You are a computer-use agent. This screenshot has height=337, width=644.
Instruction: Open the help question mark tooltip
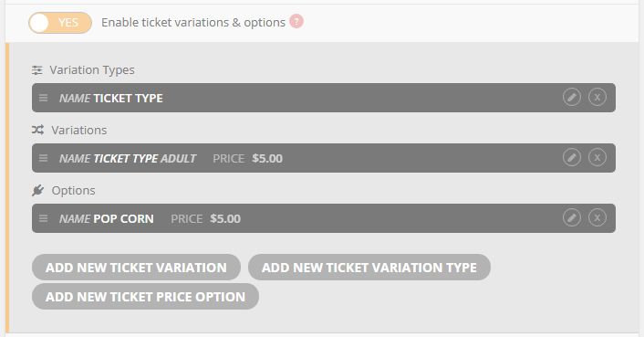296,21
